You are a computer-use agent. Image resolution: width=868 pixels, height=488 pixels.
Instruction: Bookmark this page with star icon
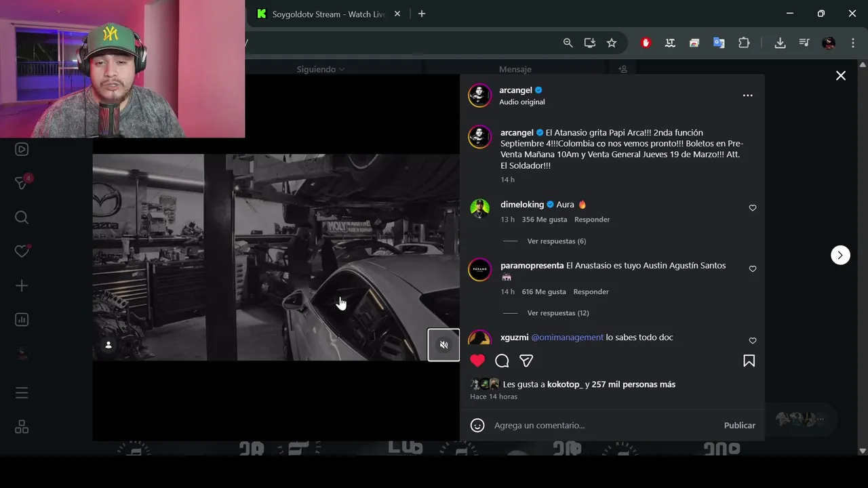[612, 43]
